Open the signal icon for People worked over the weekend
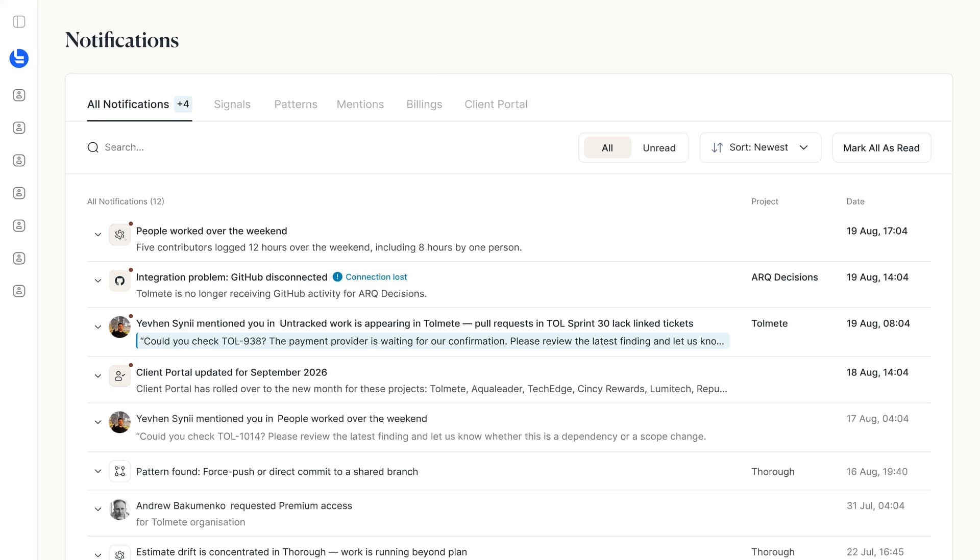 click(x=120, y=235)
